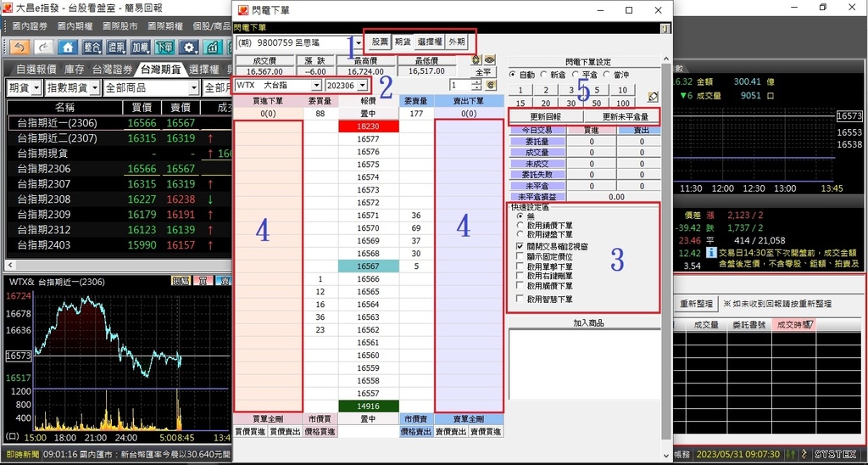Image resolution: width=868 pixels, height=465 pixels.
Task: Click the 下單 order toolbar icon
Action: 164,48
